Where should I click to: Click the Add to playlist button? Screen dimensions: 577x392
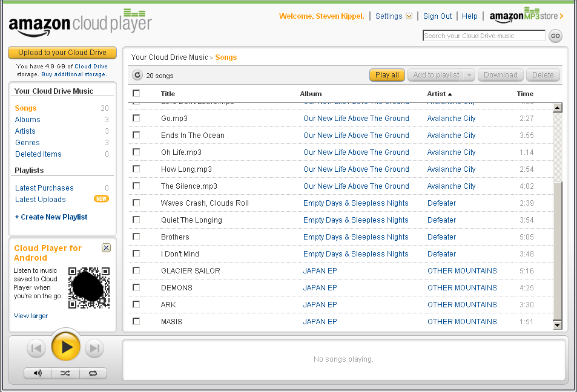436,75
